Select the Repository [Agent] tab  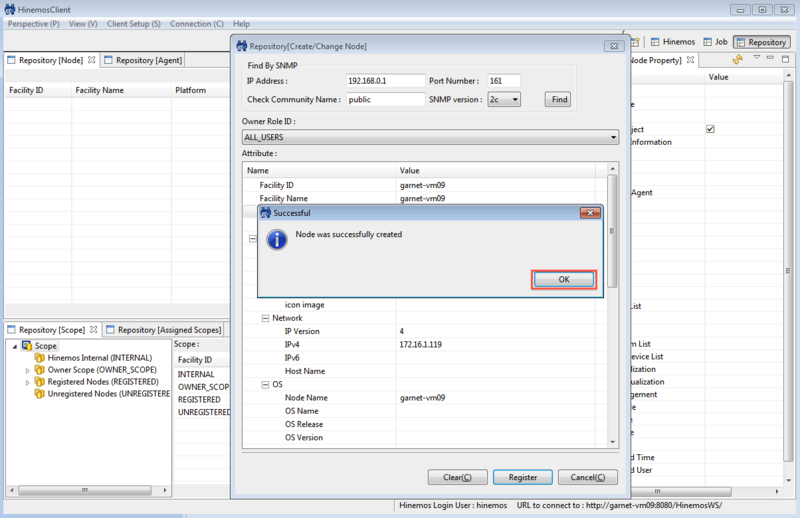[x=143, y=60]
